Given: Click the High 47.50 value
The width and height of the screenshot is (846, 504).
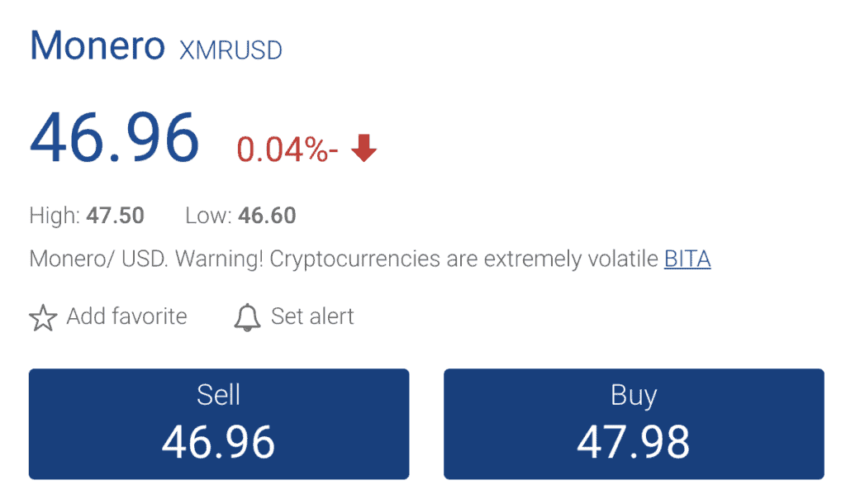Looking at the screenshot, I should tap(116, 216).
